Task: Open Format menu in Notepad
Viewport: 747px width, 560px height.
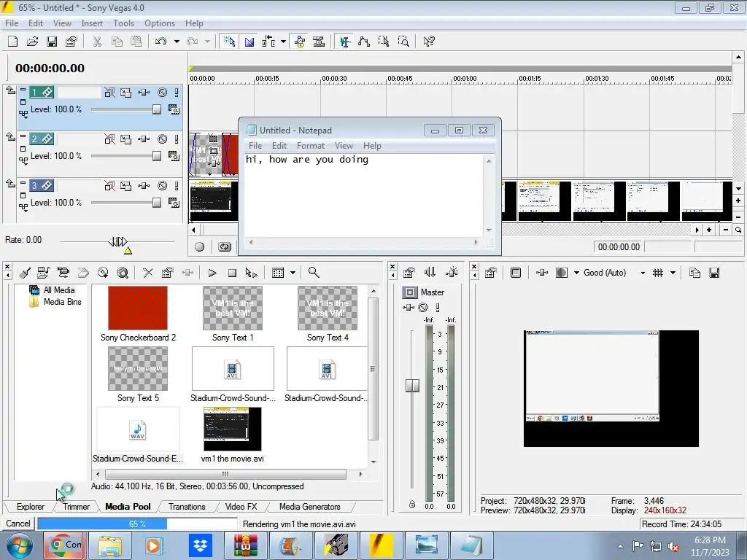Action: [310, 146]
